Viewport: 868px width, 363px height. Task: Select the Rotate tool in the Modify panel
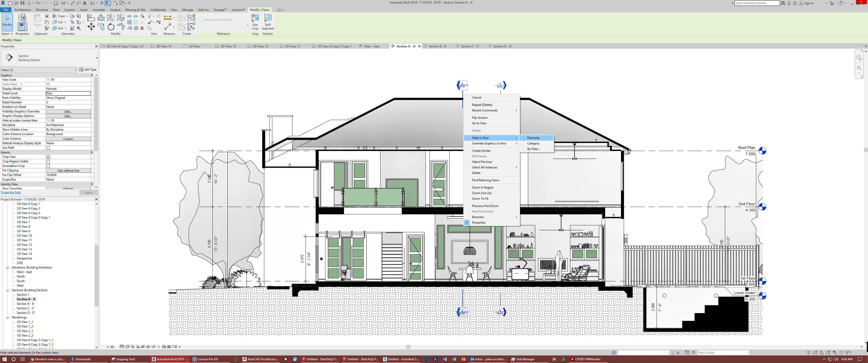point(111,27)
